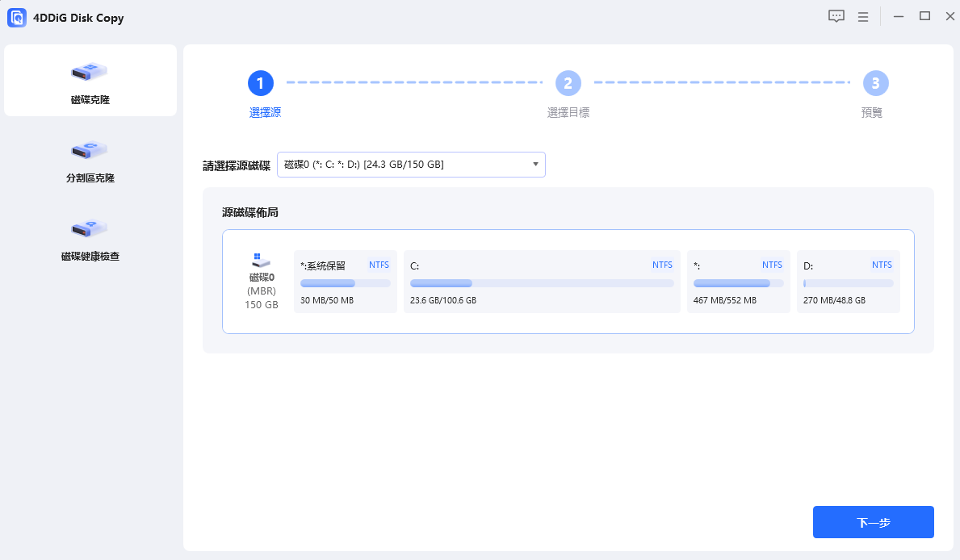Select the 分割區克隆 partition clone icon

[x=90, y=149]
